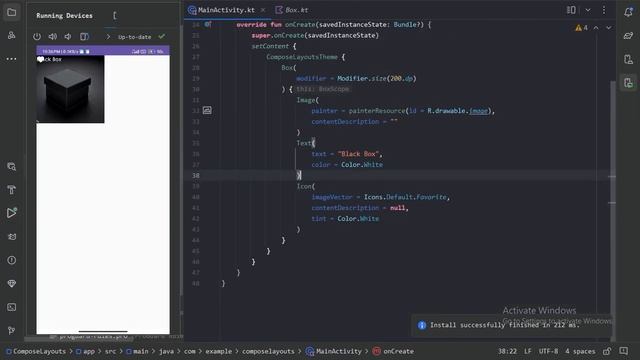Open the Problems tool icon
This screenshot has height=360, width=640.
click(x=12, y=260)
